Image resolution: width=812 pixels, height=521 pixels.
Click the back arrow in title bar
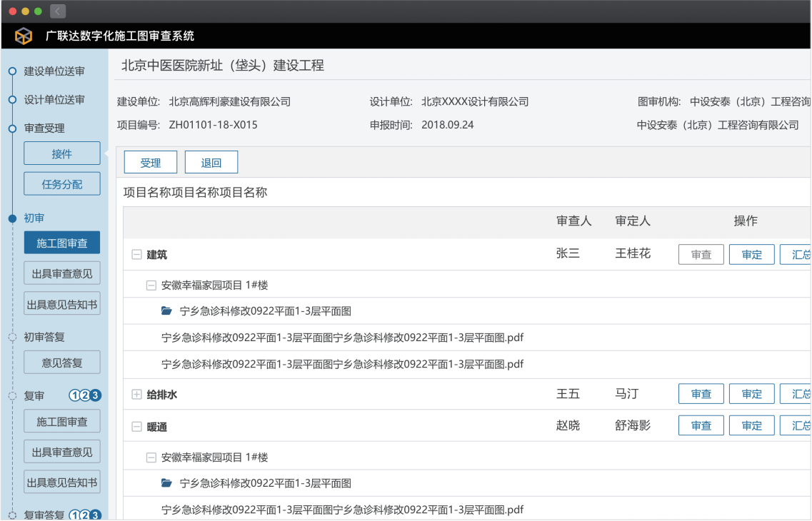(x=58, y=11)
